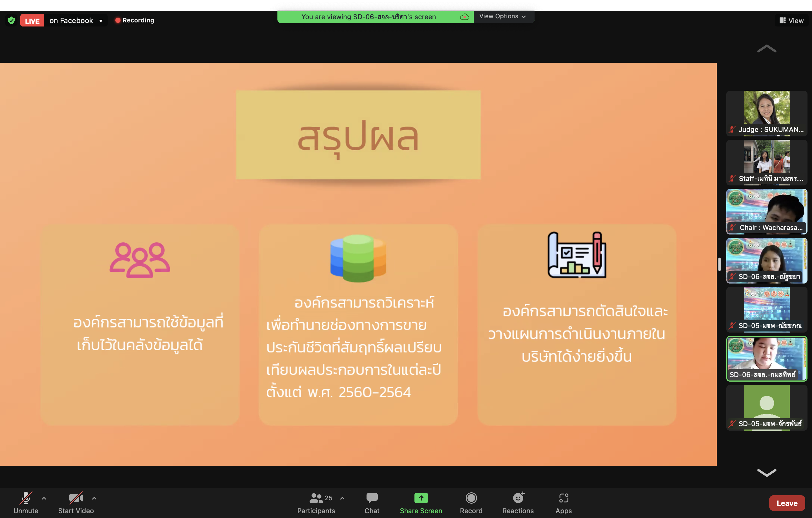Click the muted mic icon on SD-05-มจพ-ณัชชภณ tile
This screenshot has height=518, width=812.
point(732,326)
